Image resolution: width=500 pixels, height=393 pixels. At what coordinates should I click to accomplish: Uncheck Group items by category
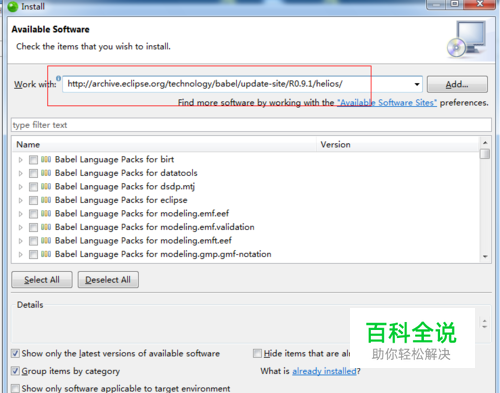(15, 371)
